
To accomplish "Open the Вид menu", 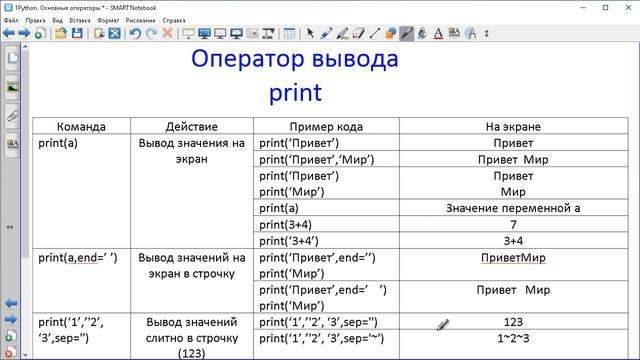I will click(57, 20).
